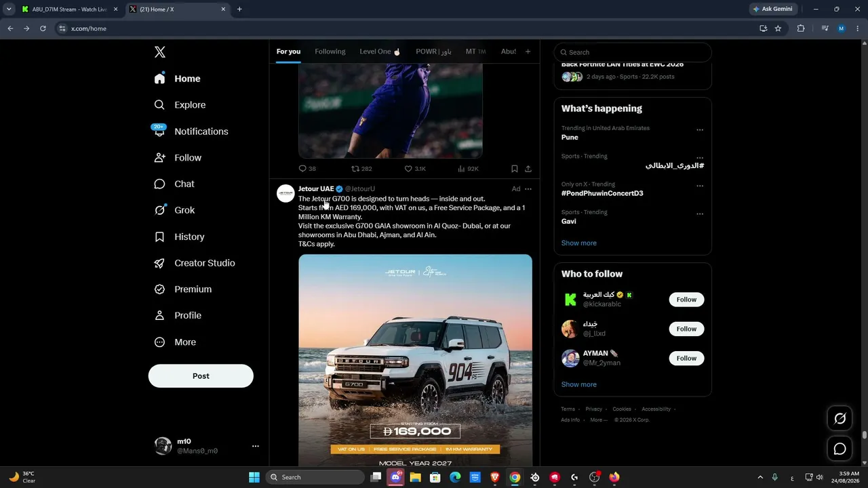Select the For you tab
Image resolution: width=868 pixels, height=488 pixels.
(x=288, y=52)
